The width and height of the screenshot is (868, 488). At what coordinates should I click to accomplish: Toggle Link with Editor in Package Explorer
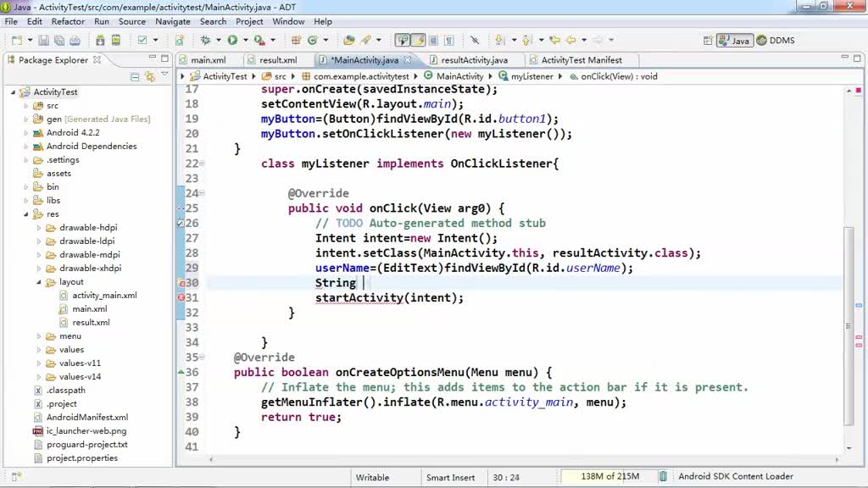[150, 77]
